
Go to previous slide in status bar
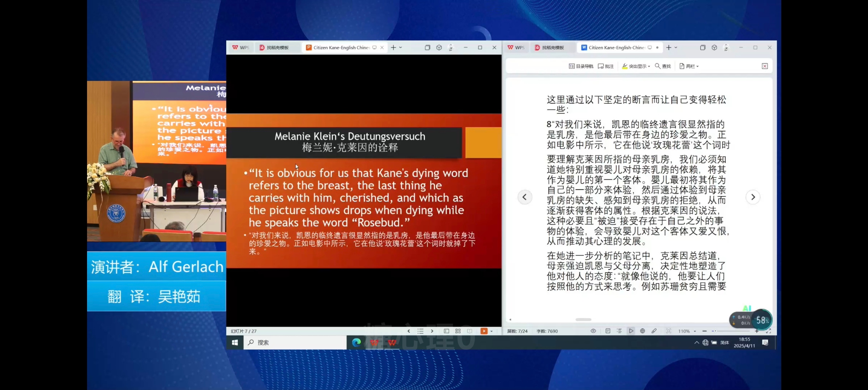click(x=409, y=331)
